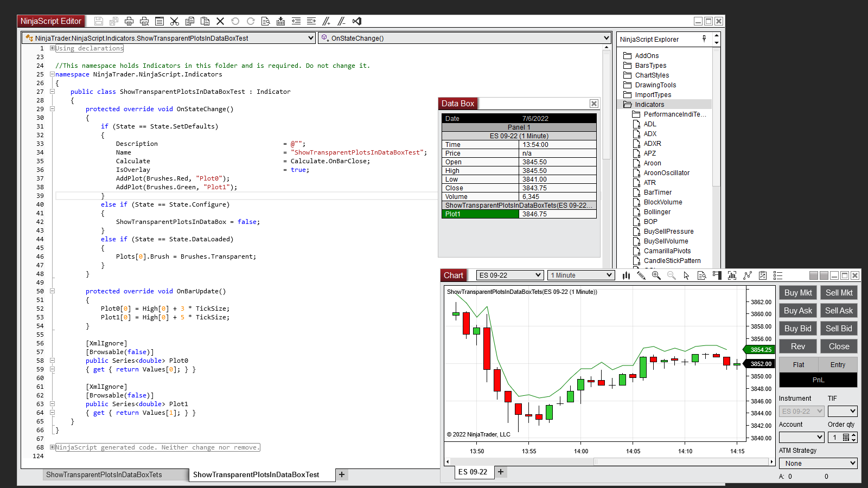The width and height of the screenshot is (868, 488).
Task: Open the ATM Strategy None dropdown
Action: 818,463
